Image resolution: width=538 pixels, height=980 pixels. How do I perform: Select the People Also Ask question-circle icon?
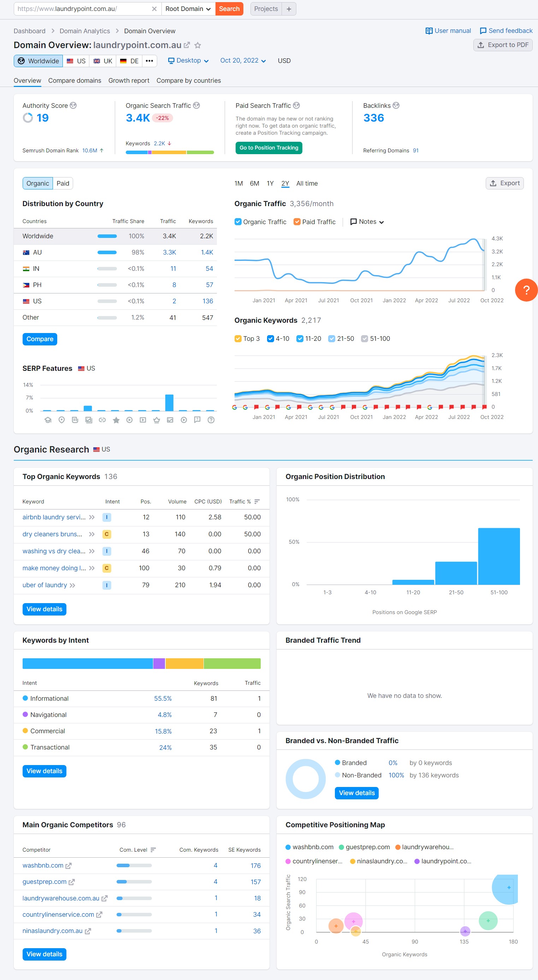tap(211, 420)
